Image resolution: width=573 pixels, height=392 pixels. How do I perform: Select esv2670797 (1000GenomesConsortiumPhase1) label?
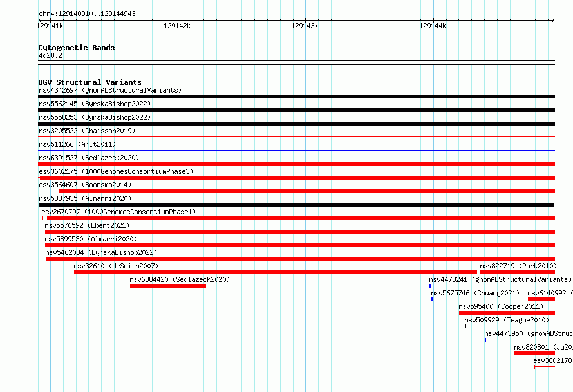click(x=118, y=212)
